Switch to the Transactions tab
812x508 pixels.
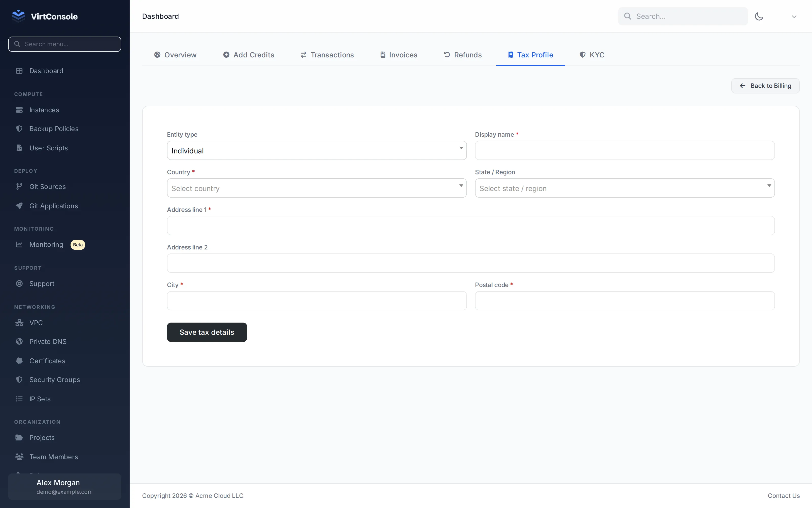coord(327,55)
